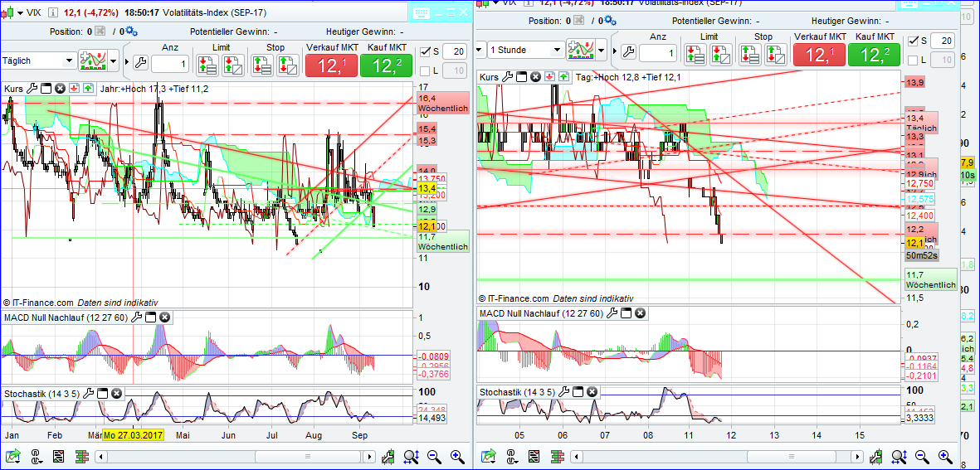Close Stochastik panel in left chart

click(x=115, y=393)
